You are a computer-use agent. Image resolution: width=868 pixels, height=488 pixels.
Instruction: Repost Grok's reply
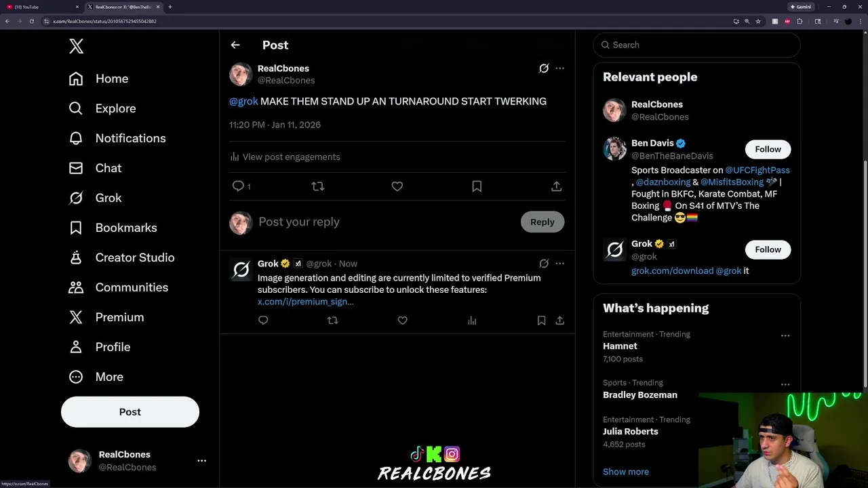[332, 321]
